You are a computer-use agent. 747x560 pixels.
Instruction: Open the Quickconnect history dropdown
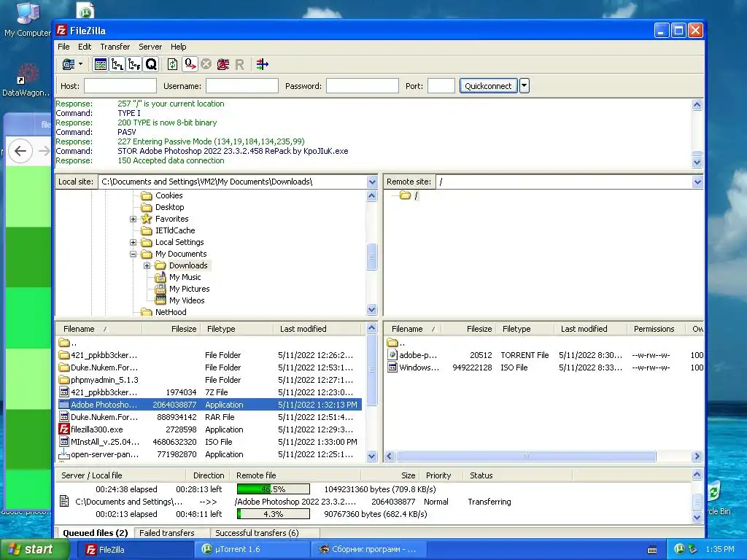click(x=524, y=86)
